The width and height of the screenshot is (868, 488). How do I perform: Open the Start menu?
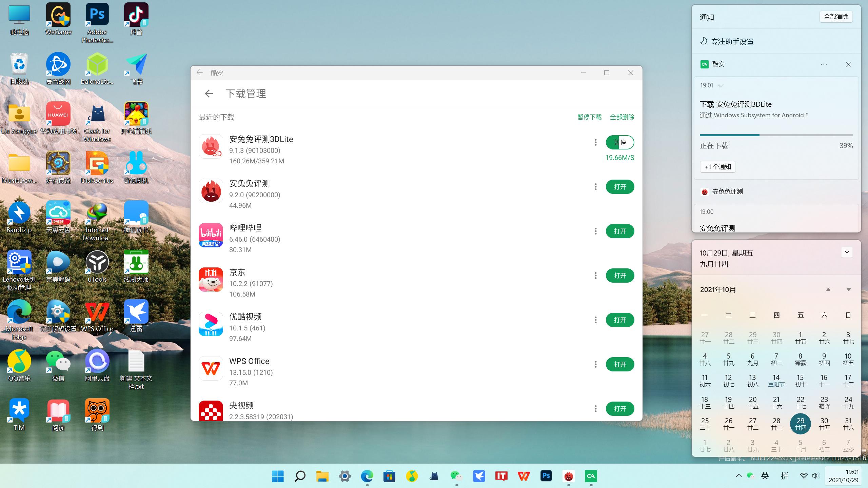pyautogui.click(x=277, y=475)
